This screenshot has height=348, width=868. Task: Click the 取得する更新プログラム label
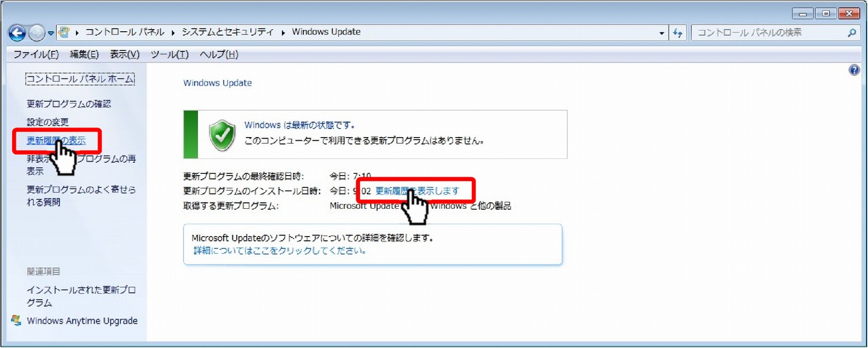pyautogui.click(x=231, y=206)
